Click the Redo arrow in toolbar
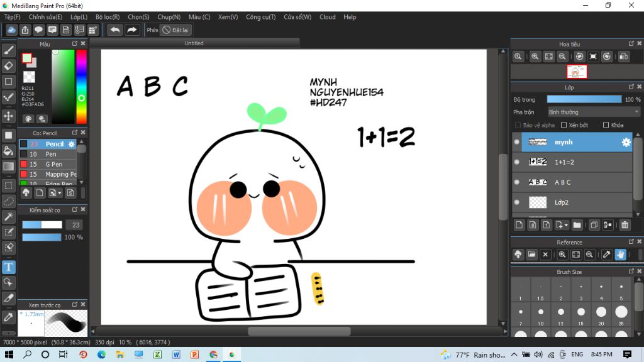Image resolution: width=644 pixels, height=362 pixels. click(x=132, y=30)
